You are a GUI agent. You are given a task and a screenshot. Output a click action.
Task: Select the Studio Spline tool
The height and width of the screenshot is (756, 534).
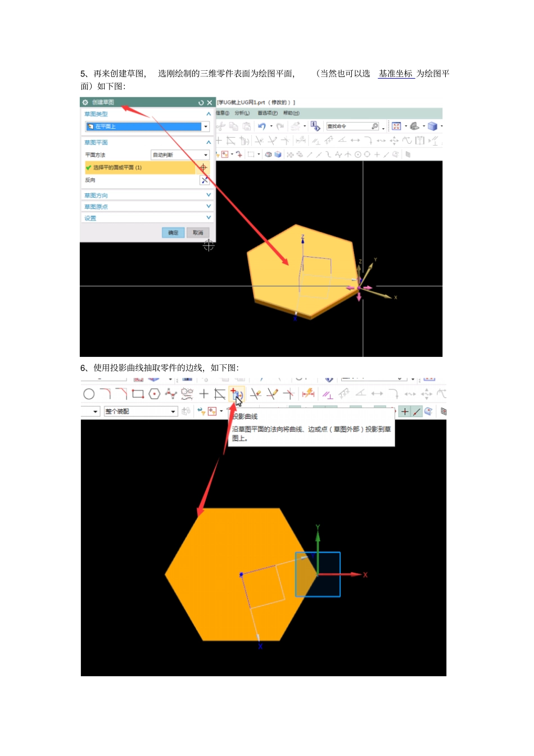[x=171, y=394]
